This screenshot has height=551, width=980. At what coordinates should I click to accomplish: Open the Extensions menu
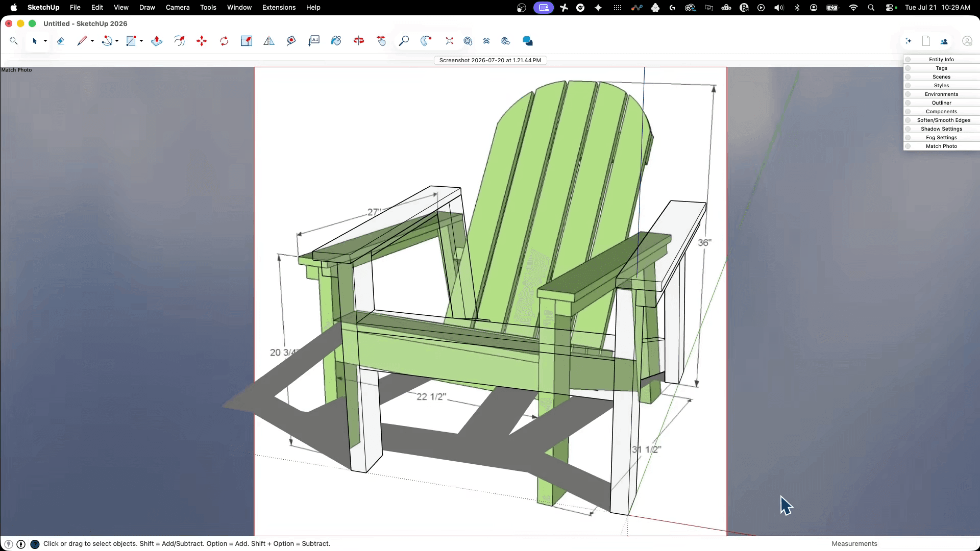pyautogui.click(x=279, y=8)
